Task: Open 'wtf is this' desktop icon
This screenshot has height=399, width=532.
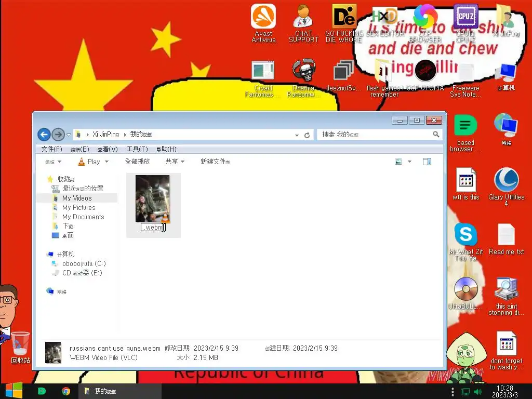Action: coord(466,184)
